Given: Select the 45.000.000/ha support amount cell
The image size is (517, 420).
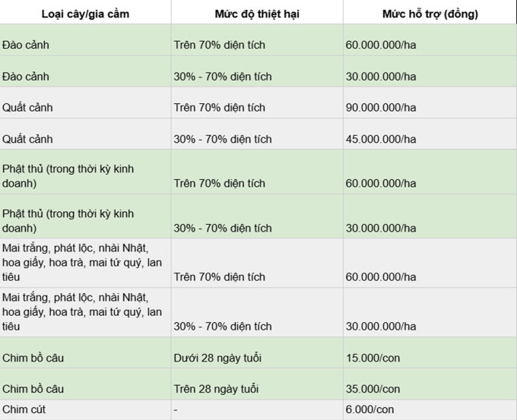Looking at the screenshot, I should click(380, 139).
